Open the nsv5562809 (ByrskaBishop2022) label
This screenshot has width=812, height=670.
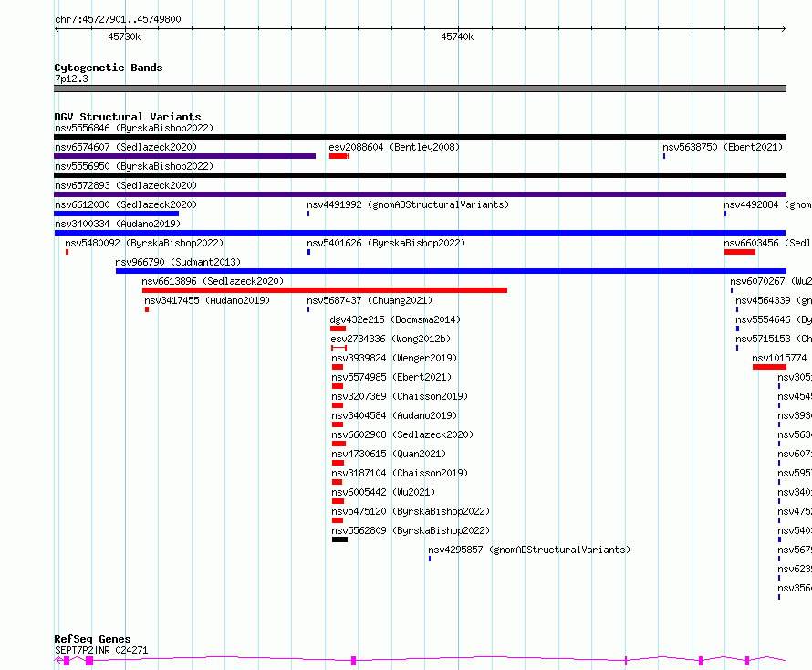[x=411, y=530]
